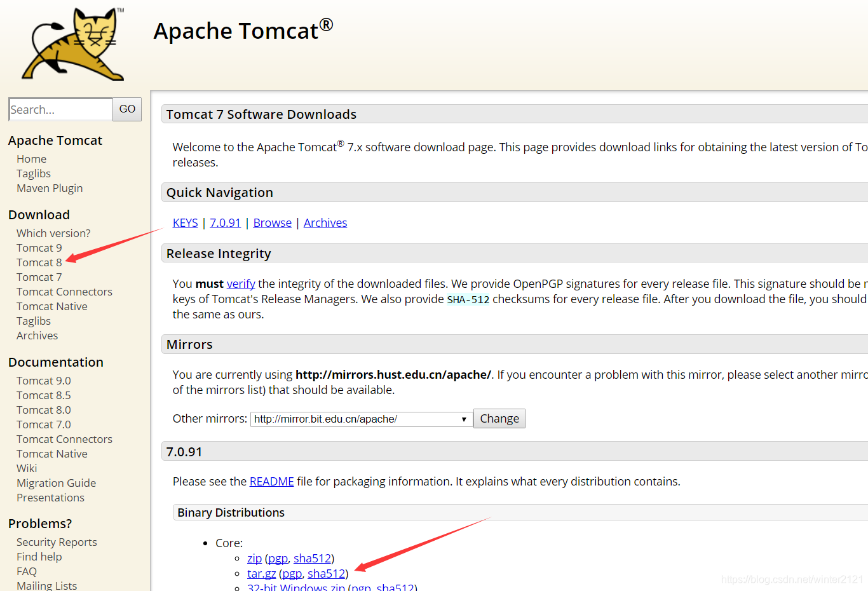
Task: Open Tomcat 7.0 documentation
Action: 44,425
